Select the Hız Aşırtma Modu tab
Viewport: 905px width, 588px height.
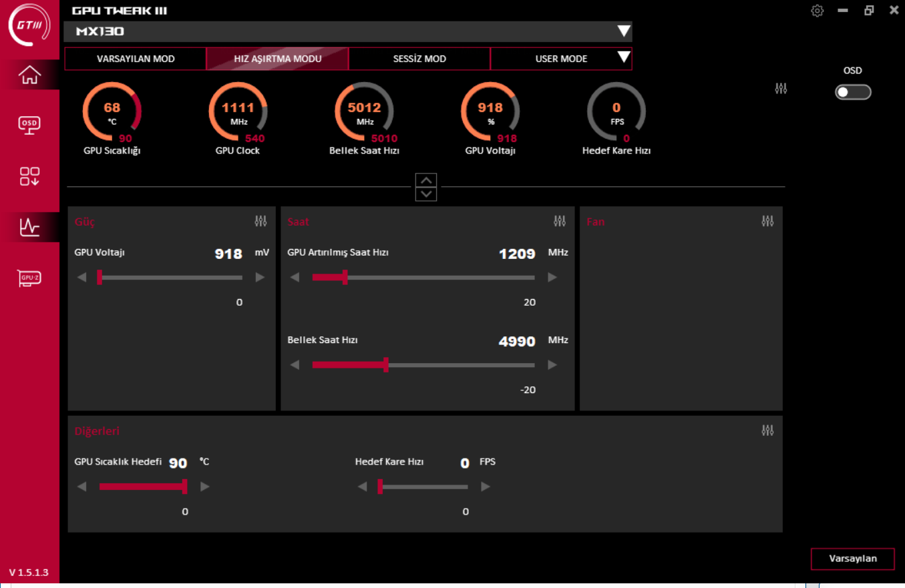278,59
